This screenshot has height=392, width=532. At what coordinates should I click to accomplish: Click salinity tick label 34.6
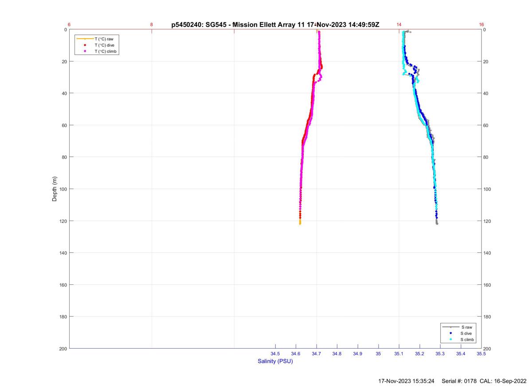click(x=296, y=353)
